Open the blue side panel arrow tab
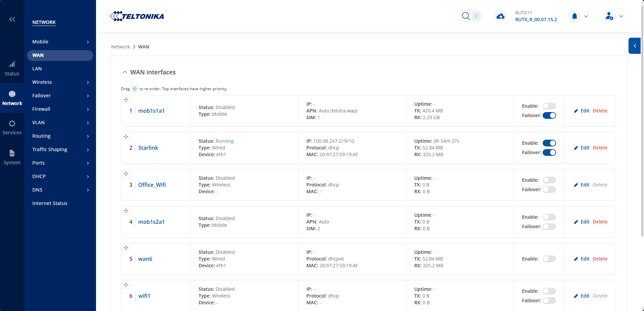Viewport: 644px width, 311px height. (x=635, y=46)
